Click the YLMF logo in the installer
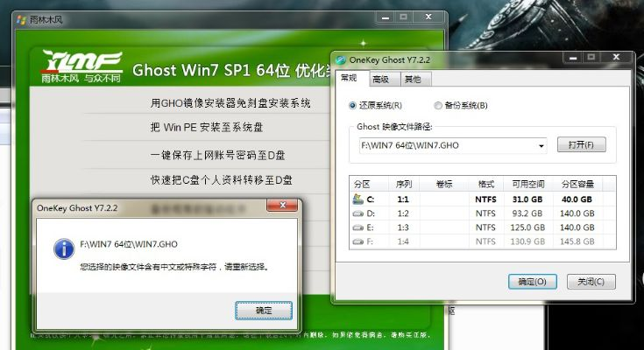This screenshot has width=644, height=350. [x=78, y=66]
